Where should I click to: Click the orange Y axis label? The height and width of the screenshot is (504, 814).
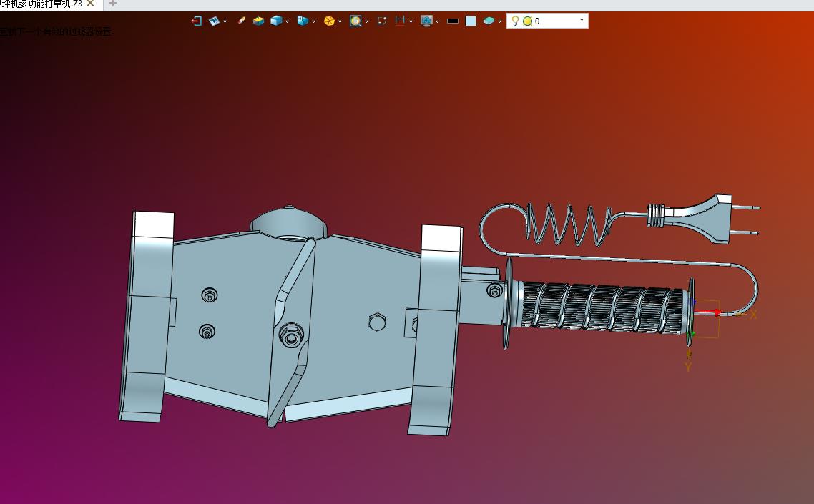point(688,367)
